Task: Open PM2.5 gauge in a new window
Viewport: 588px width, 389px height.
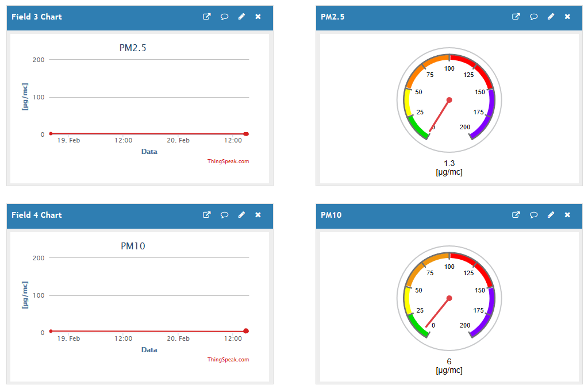Action: (x=516, y=17)
